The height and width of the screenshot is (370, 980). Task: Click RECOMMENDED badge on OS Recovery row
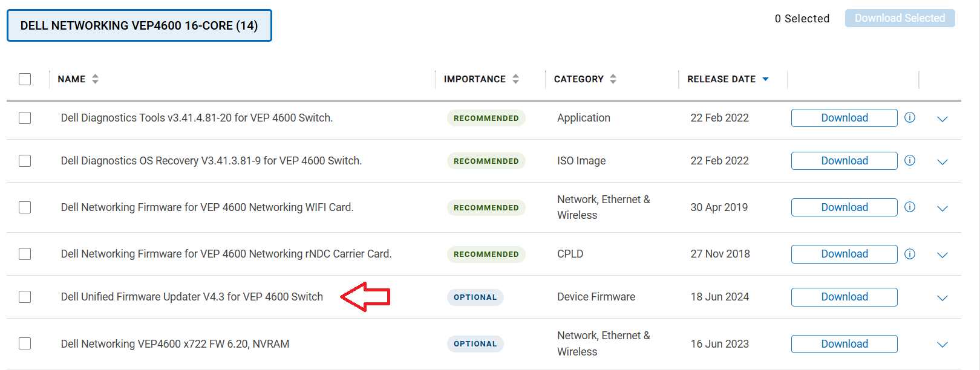(486, 161)
